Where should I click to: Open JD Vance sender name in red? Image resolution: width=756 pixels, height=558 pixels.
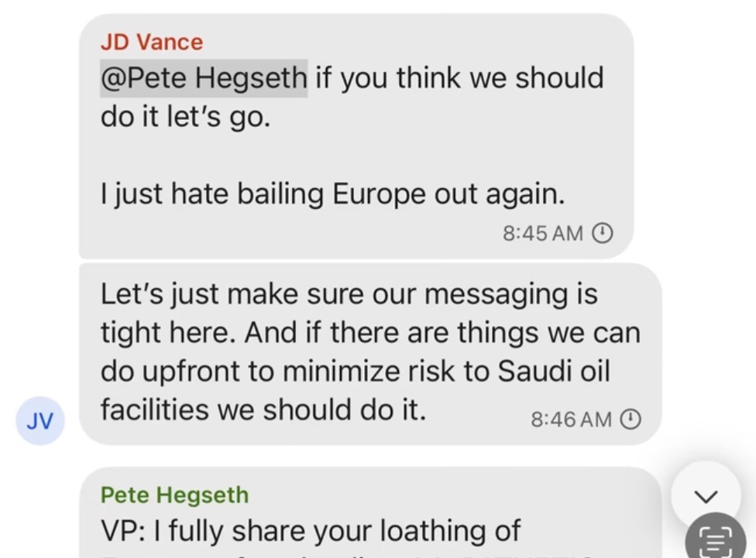pyautogui.click(x=152, y=42)
